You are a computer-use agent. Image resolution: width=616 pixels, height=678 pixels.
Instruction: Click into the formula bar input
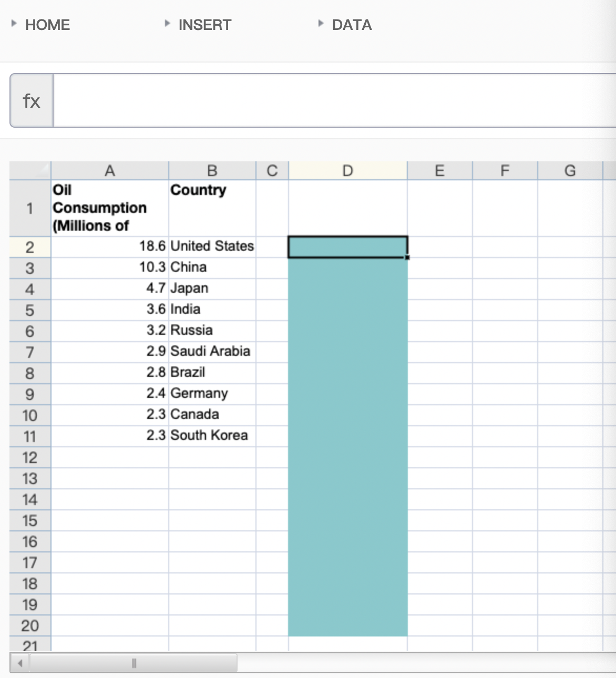pyautogui.click(x=334, y=100)
